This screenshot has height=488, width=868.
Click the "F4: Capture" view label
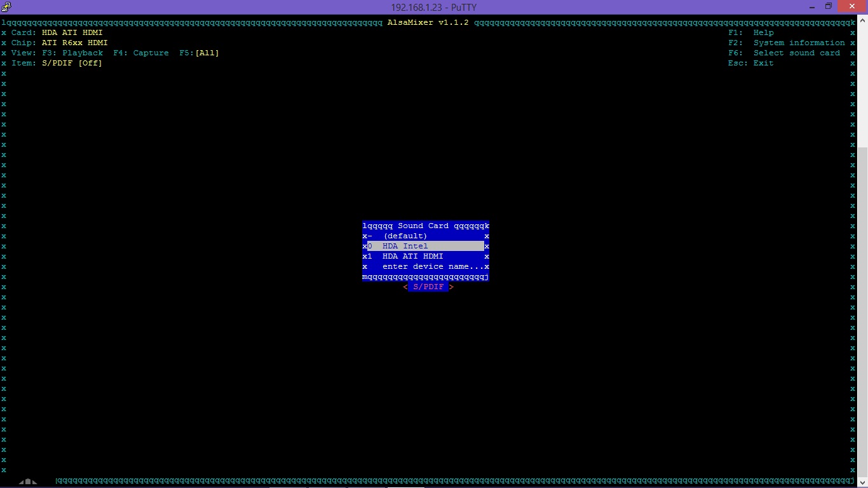(141, 53)
